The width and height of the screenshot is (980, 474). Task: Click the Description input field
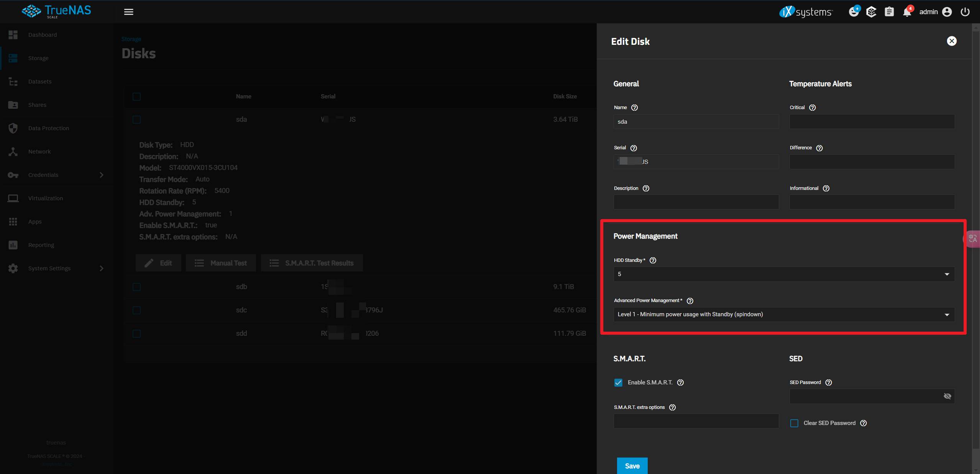coord(696,202)
